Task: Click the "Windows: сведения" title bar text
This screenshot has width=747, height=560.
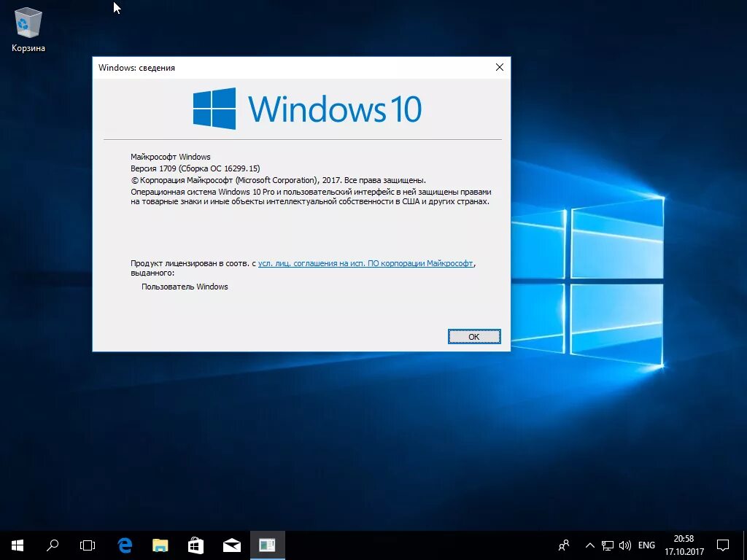Action: [x=136, y=68]
